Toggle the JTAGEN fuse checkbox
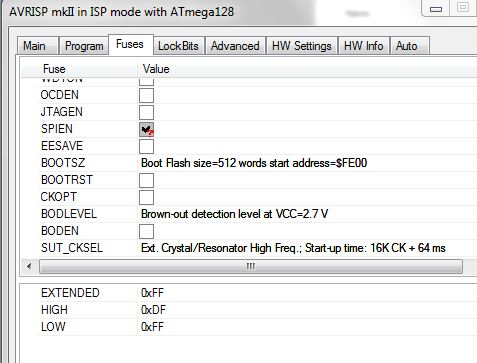Screen dimensions: 477x363 (146, 112)
